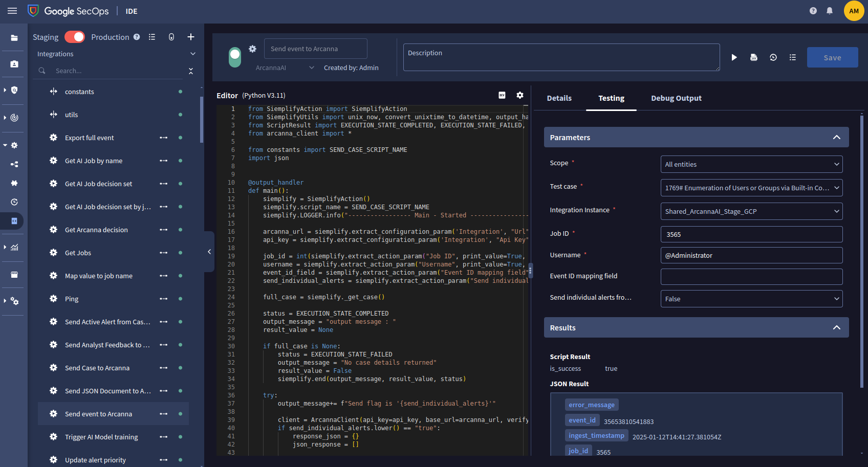Click the Event ID mapping field input
868x467 pixels.
tap(751, 277)
